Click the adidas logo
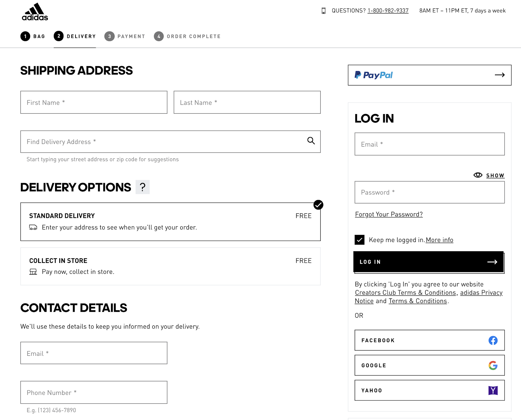The height and width of the screenshot is (420, 521). (35, 12)
